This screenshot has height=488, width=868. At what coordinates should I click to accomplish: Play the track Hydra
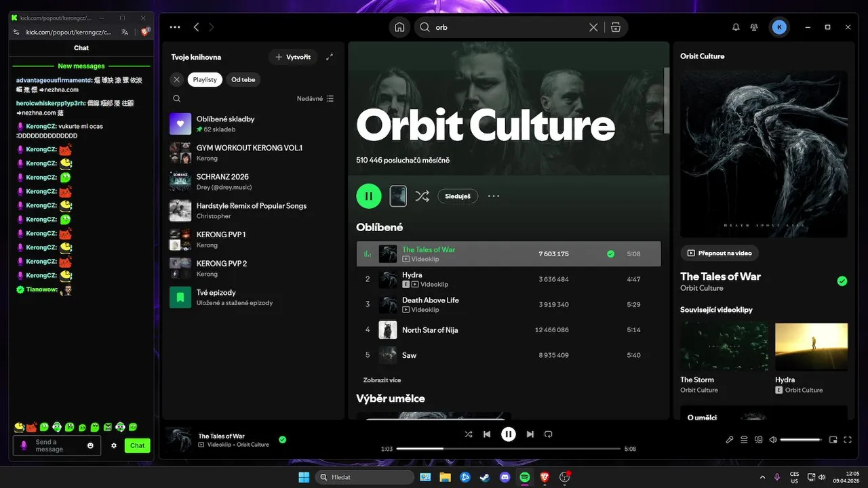pyautogui.click(x=509, y=279)
